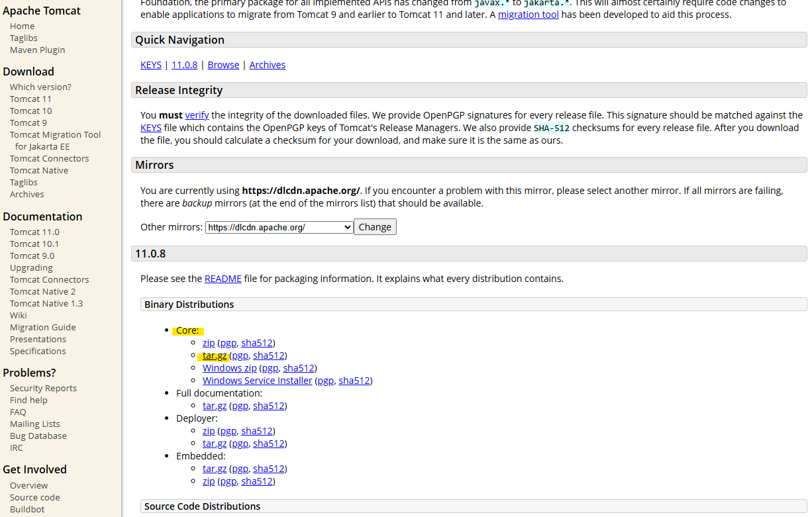Open Tomcat 10 download page
Image resolution: width=812 pixels, height=517 pixels.
pyautogui.click(x=30, y=111)
